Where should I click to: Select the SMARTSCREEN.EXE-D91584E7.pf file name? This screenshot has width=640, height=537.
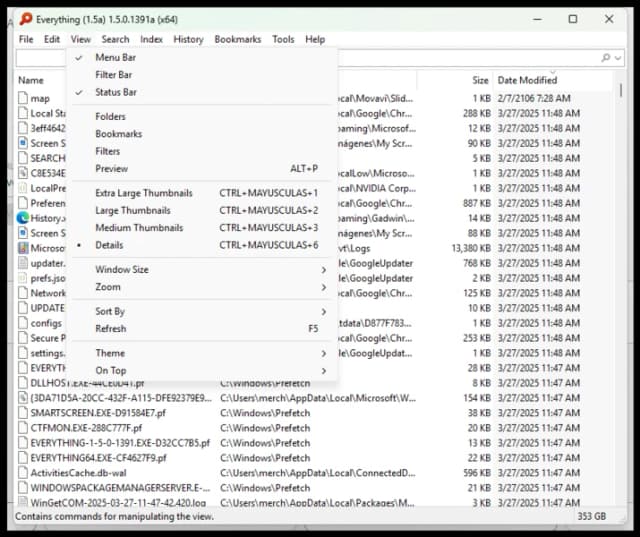click(98, 413)
